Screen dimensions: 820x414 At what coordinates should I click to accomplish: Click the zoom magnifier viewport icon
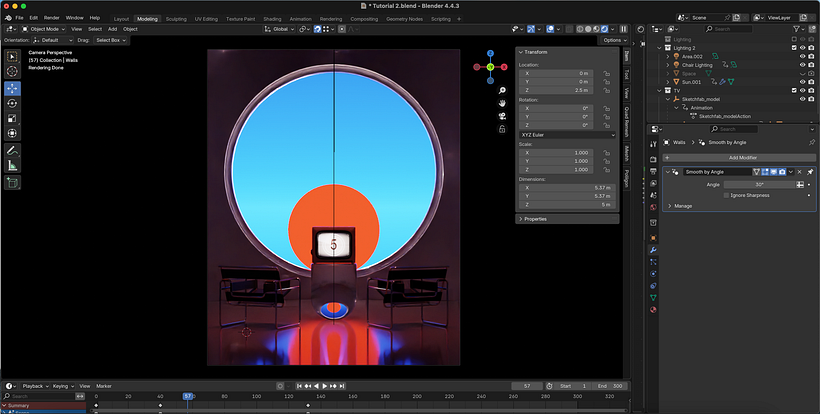point(502,91)
